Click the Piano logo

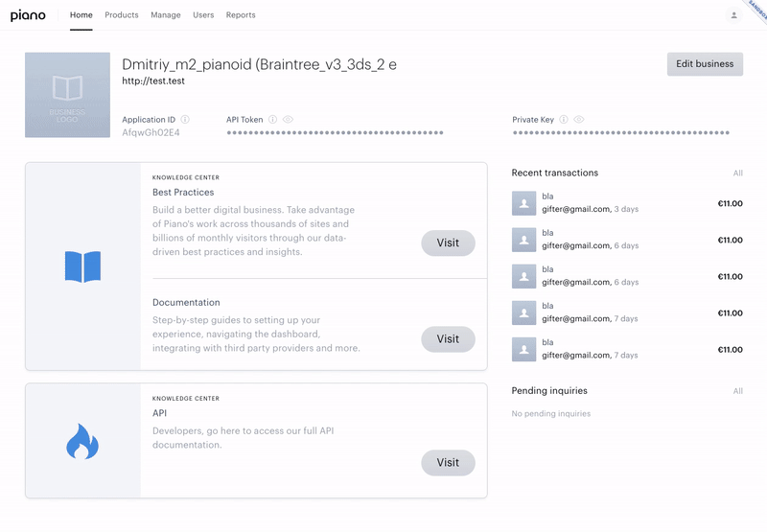(x=28, y=15)
